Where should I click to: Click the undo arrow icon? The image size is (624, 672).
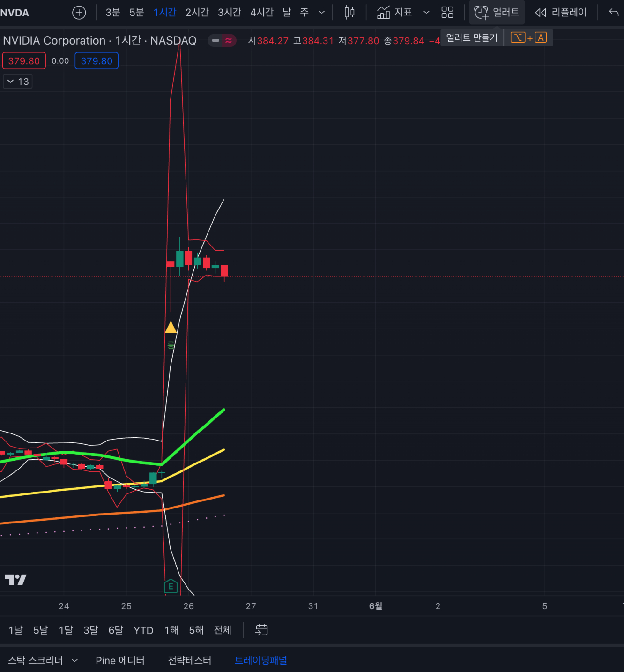point(614,13)
